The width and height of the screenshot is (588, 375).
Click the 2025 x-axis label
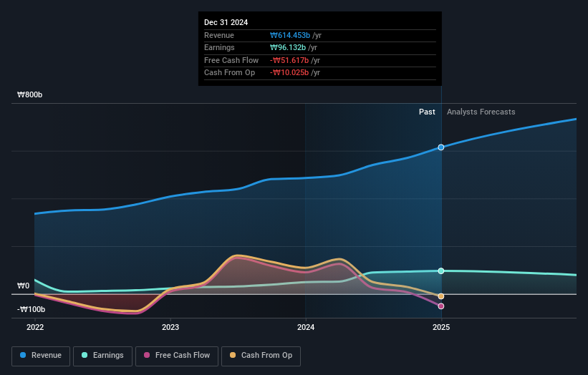(x=441, y=327)
